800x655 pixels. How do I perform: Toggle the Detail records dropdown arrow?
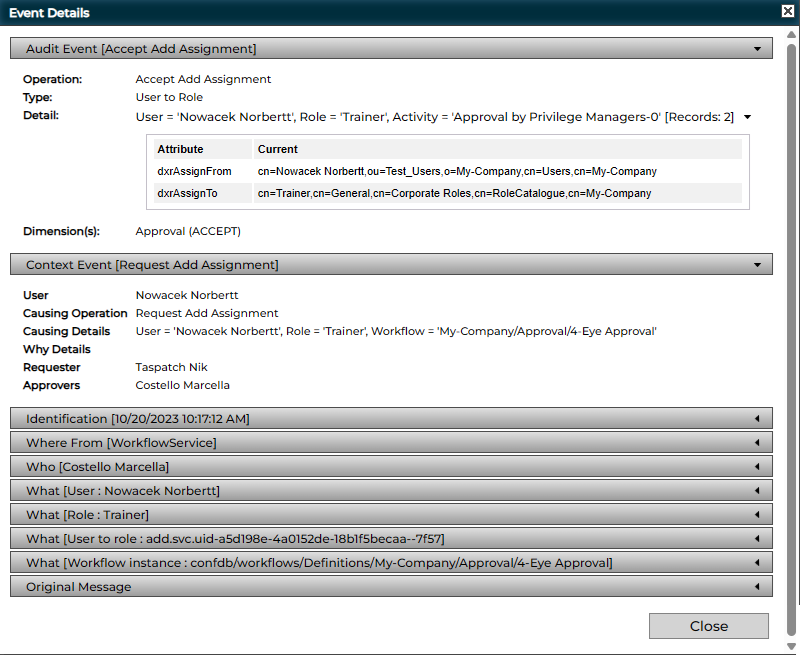click(x=747, y=117)
